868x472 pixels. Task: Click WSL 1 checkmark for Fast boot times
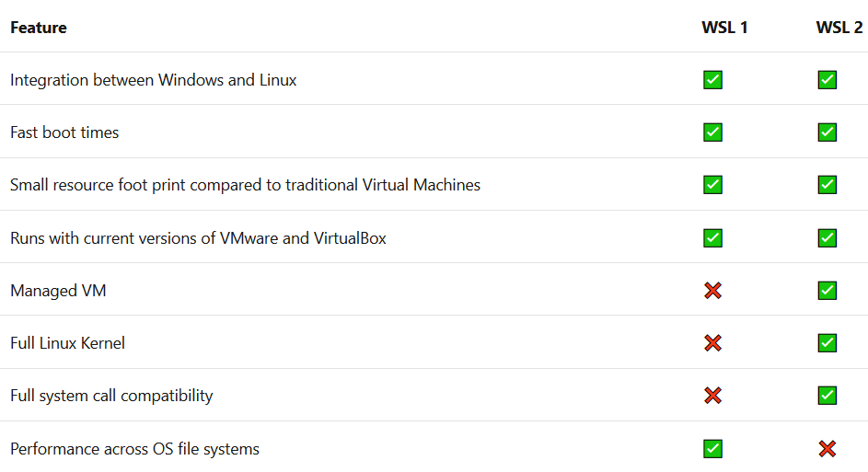pos(712,132)
